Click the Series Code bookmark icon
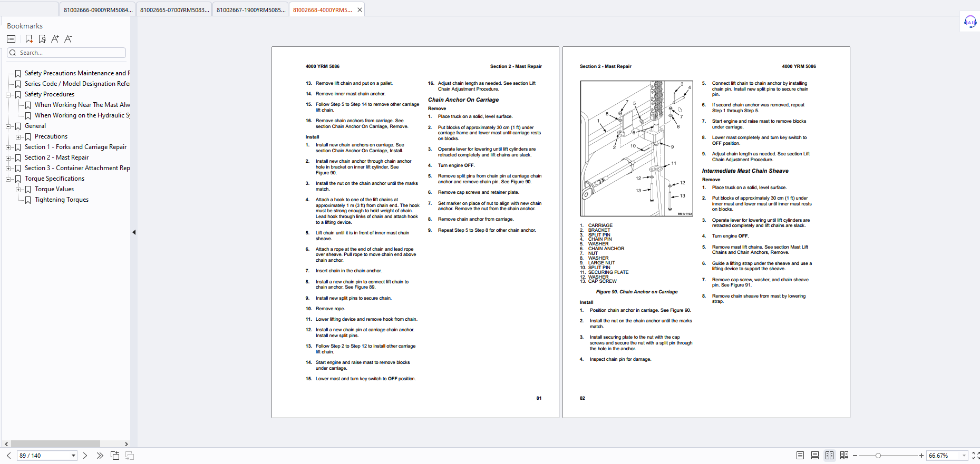 18,84
